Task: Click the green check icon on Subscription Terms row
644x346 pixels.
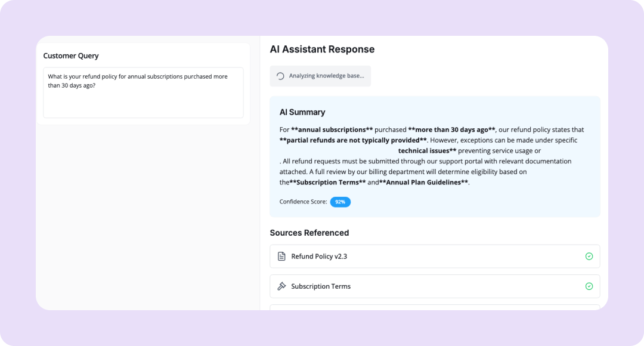Action: click(x=589, y=286)
